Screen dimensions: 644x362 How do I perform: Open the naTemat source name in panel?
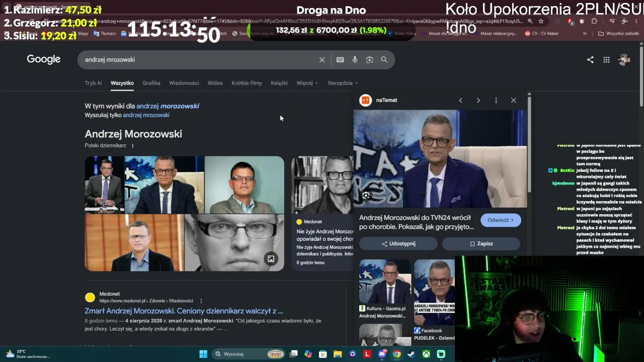pos(386,100)
